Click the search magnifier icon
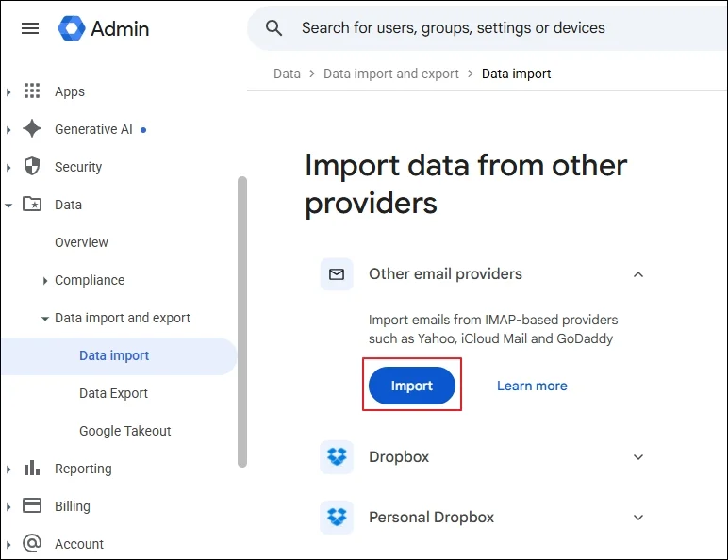728x560 pixels. (x=273, y=28)
